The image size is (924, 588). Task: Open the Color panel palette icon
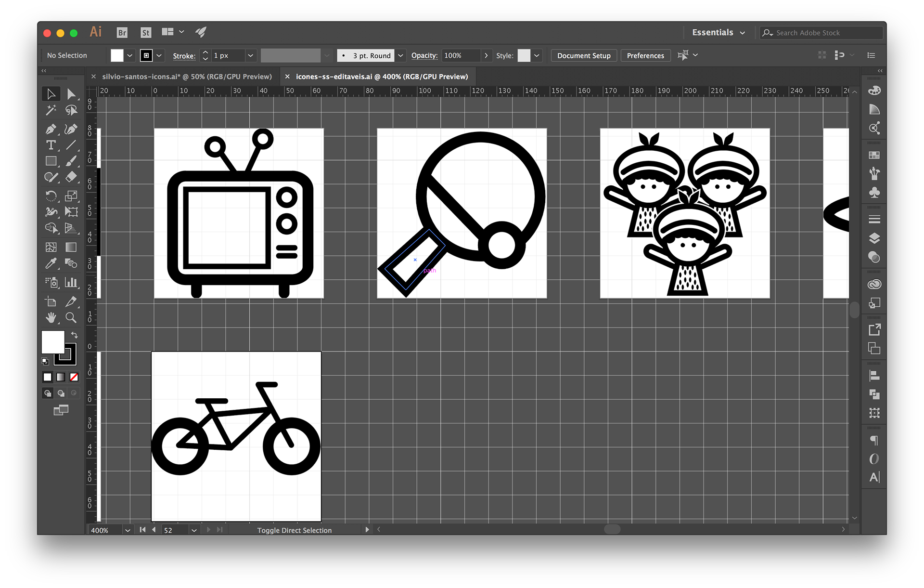point(874,91)
